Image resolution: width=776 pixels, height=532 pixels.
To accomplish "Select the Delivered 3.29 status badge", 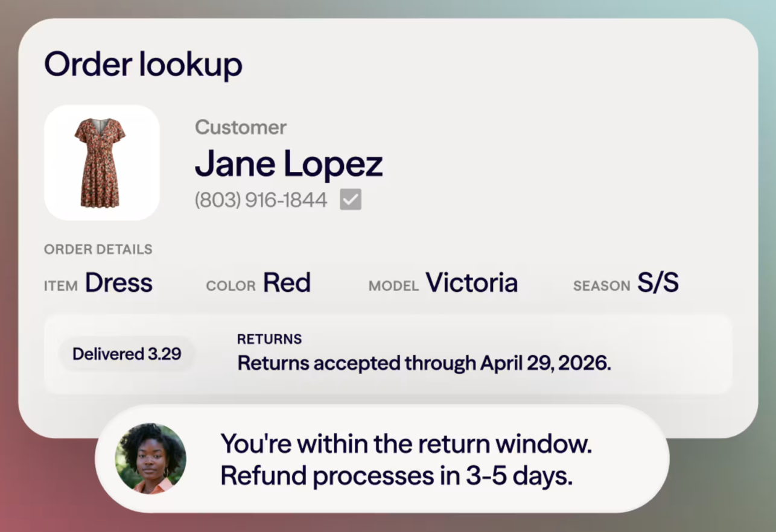I will pos(127,353).
